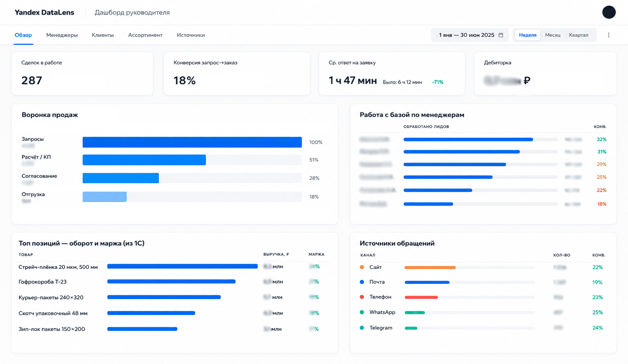
Task: Click the Отгрузка funnel bar
Action: click(x=104, y=197)
